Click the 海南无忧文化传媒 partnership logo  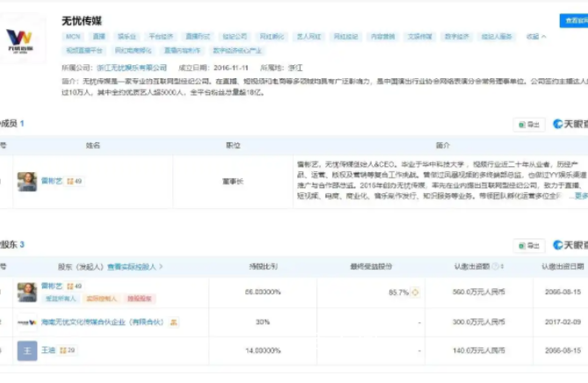tap(27, 322)
